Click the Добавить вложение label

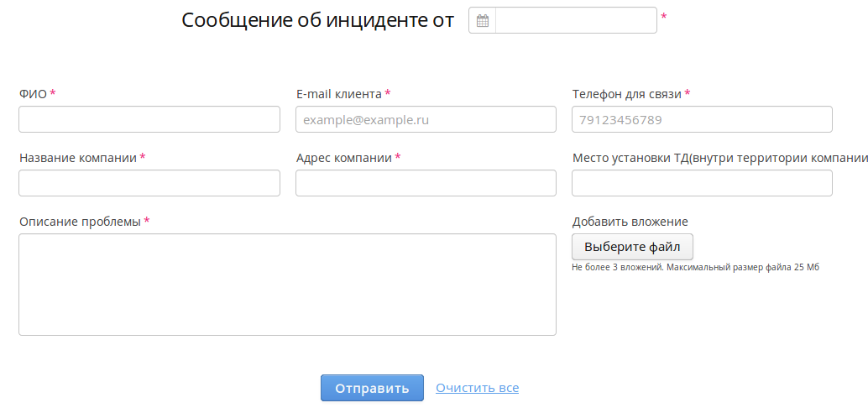point(630,222)
